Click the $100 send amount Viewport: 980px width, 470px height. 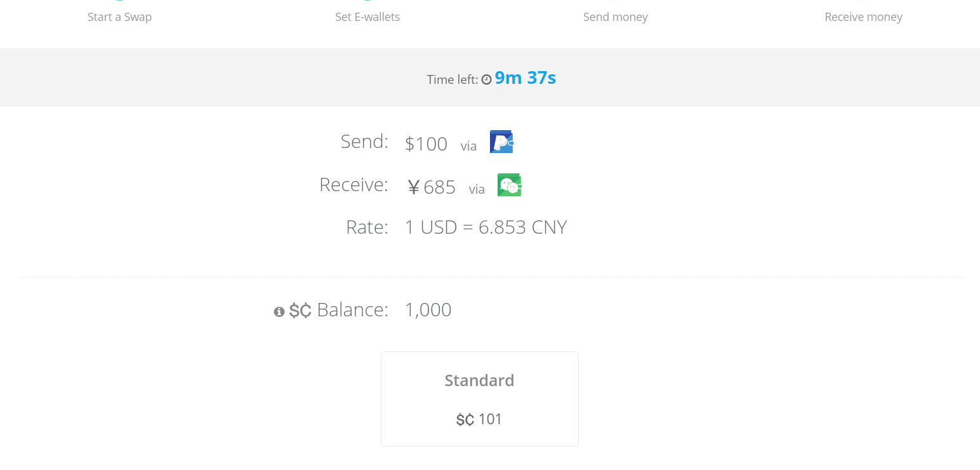pos(427,144)
